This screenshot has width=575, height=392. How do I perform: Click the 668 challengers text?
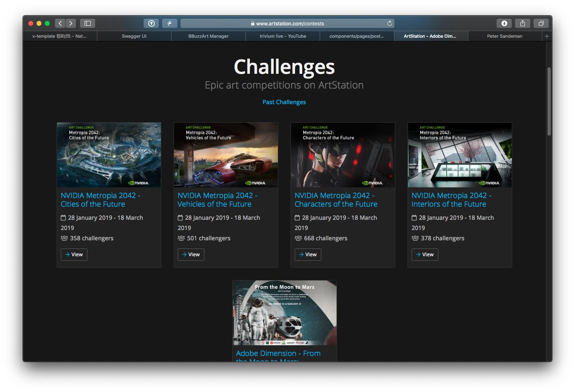(x=325, y=238)
